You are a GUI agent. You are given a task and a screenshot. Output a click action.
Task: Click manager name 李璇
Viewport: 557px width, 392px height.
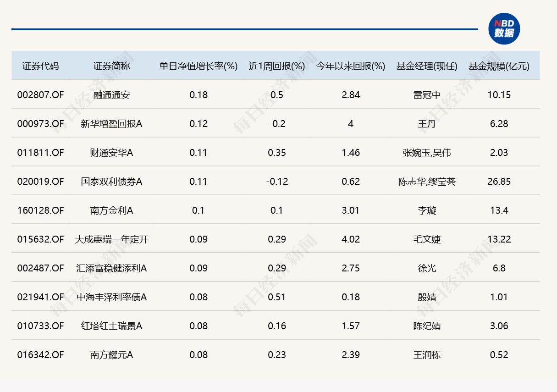click(x=427, y=210)
